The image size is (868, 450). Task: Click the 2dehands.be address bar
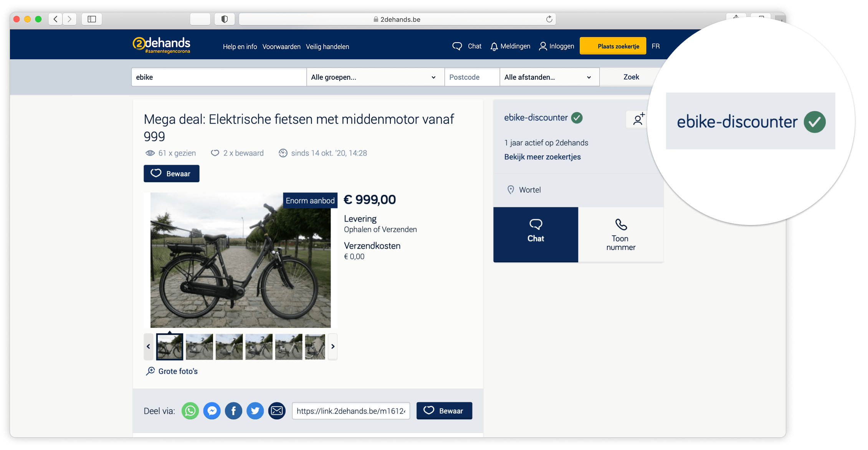click(397, 19)
